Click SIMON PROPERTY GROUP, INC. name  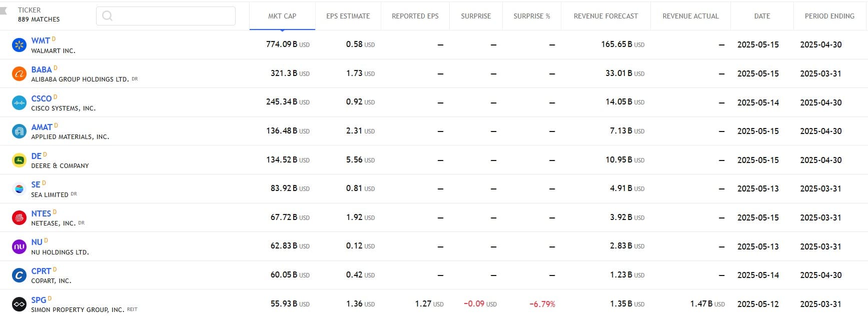[x=78, y=310]
